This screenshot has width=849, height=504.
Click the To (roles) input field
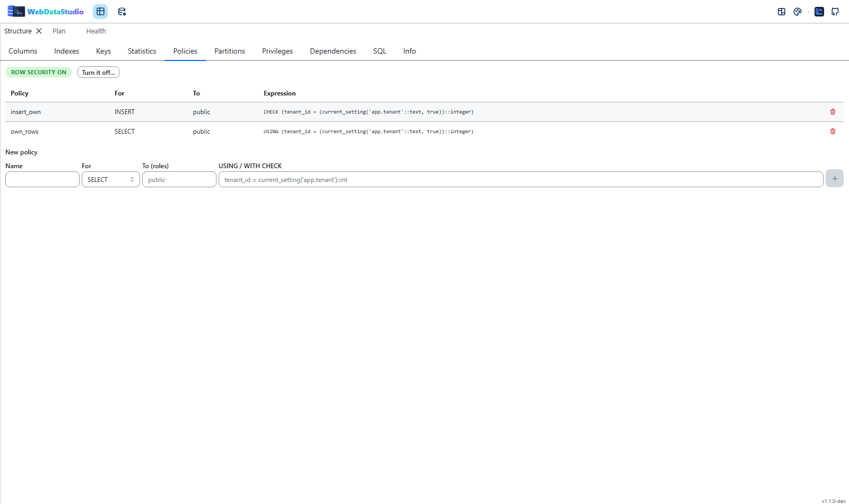179,179
